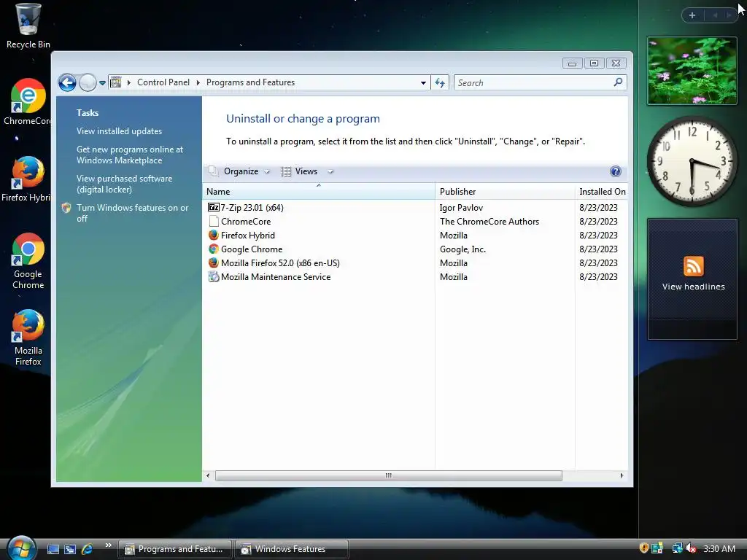Sort the list by Installed On column

tap(602, 192)
